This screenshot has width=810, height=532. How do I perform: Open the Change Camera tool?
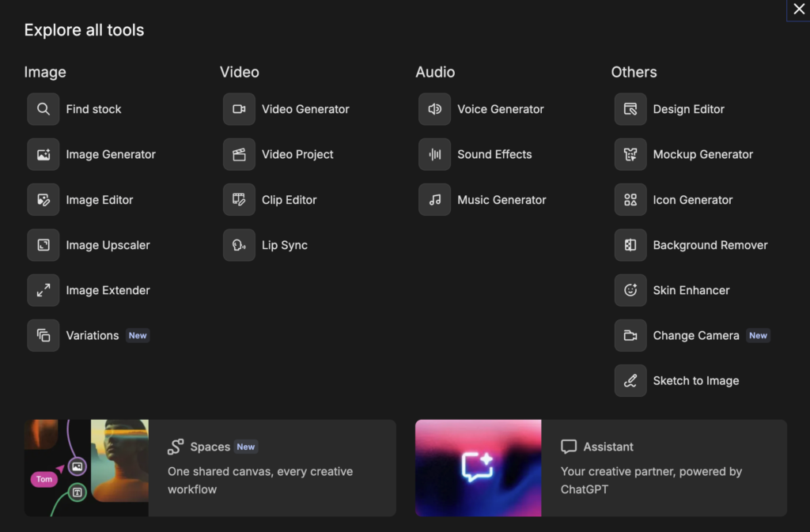click(x=695, y=336)
